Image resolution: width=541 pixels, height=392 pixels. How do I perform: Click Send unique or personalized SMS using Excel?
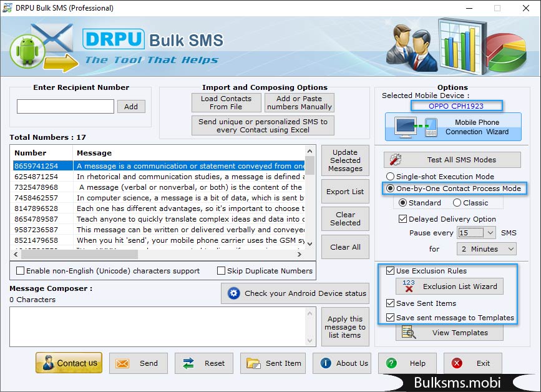click(x=263, y=125)
